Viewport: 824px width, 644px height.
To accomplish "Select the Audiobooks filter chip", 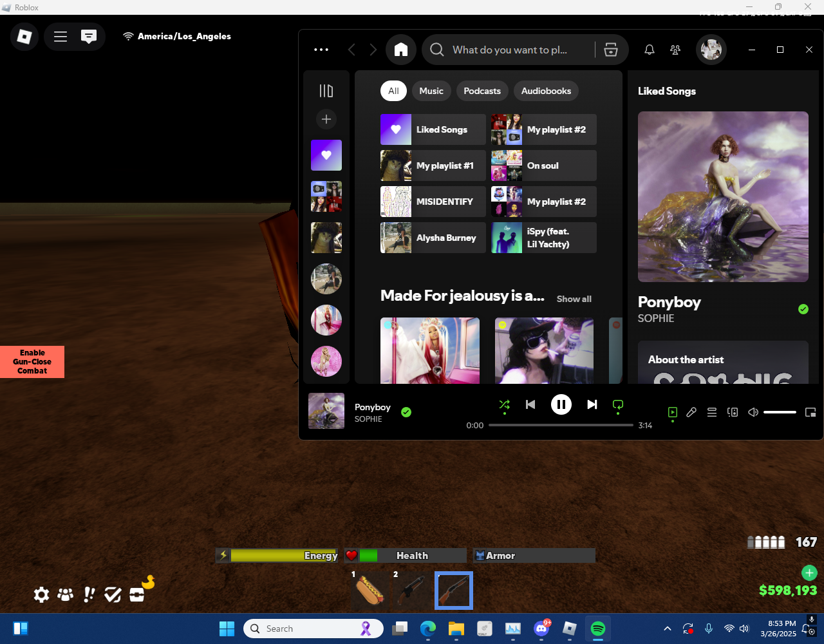I will pos(546,91).
